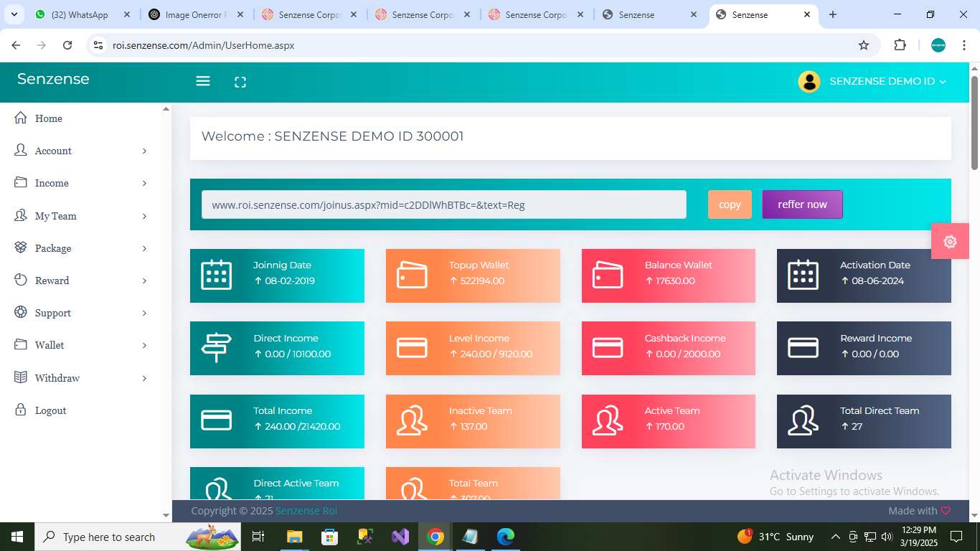
Task: Toggle the hamburger sidebar menu icon
Action: pos(203,81)
